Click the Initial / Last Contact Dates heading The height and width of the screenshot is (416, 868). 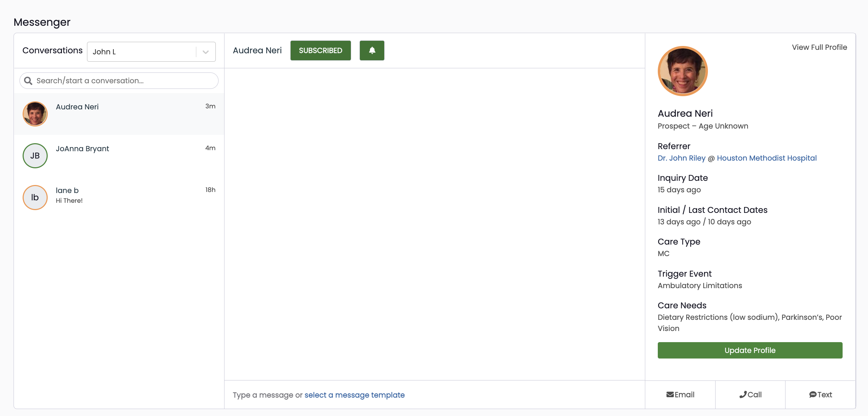[712, 210]
